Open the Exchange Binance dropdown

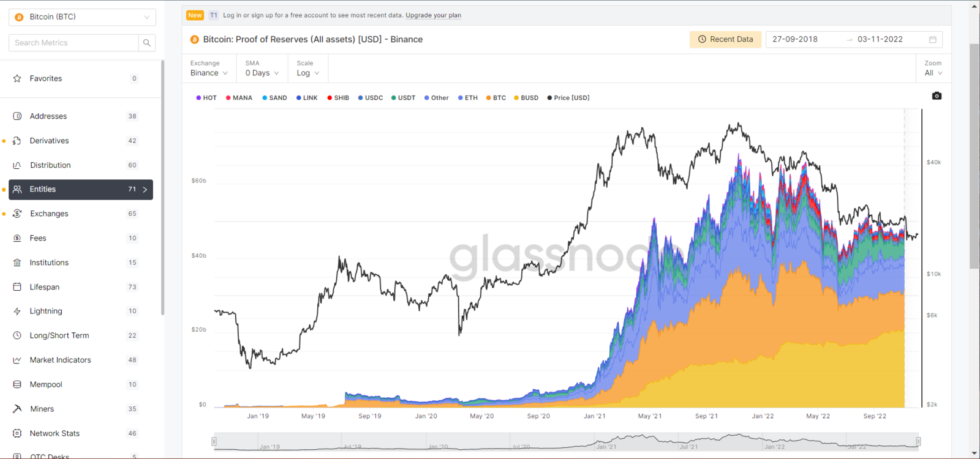(x=209, y=73)
